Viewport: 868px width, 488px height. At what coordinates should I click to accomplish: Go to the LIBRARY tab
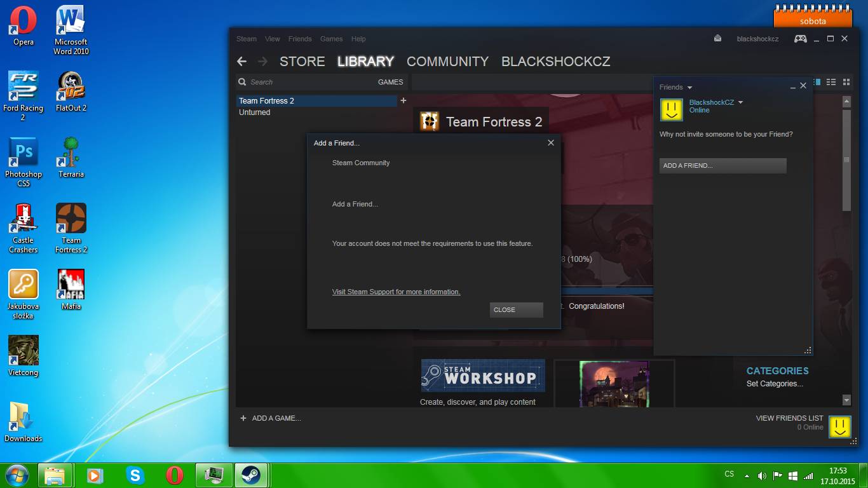click(x=365, y=62)
